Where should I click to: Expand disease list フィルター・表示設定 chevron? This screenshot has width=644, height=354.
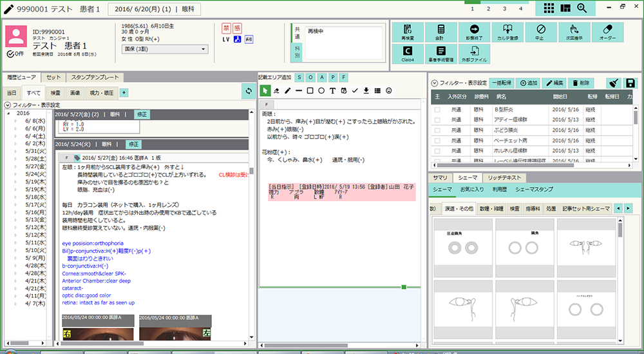434,83
